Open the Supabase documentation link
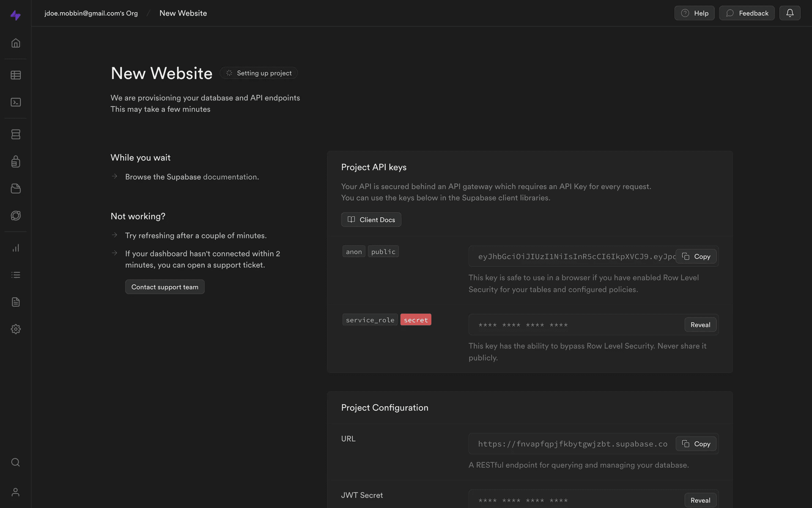The image size is (812, 508). pyautogui.click(x=230, y=177)
